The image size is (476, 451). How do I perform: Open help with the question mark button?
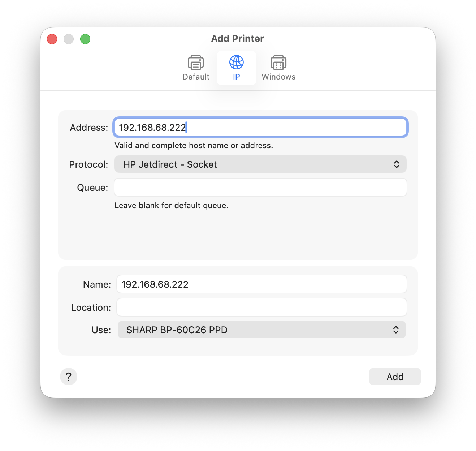tap(69, 377)
